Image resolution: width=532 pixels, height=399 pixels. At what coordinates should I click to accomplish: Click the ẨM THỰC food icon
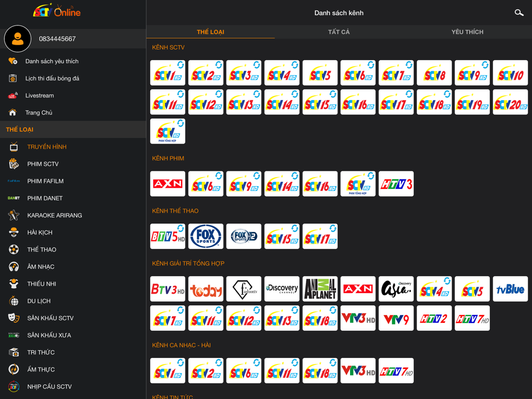[14, 369]
